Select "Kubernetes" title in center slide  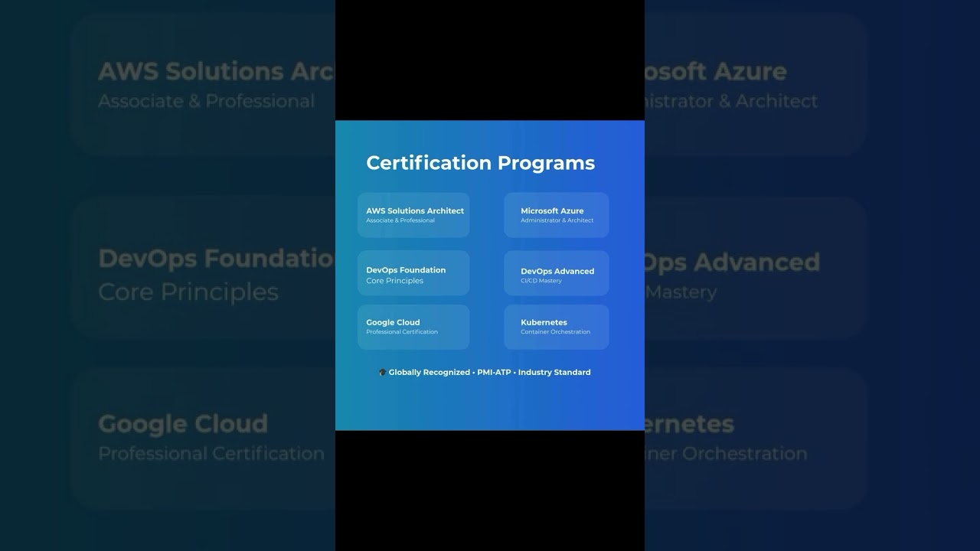[544, 322]
